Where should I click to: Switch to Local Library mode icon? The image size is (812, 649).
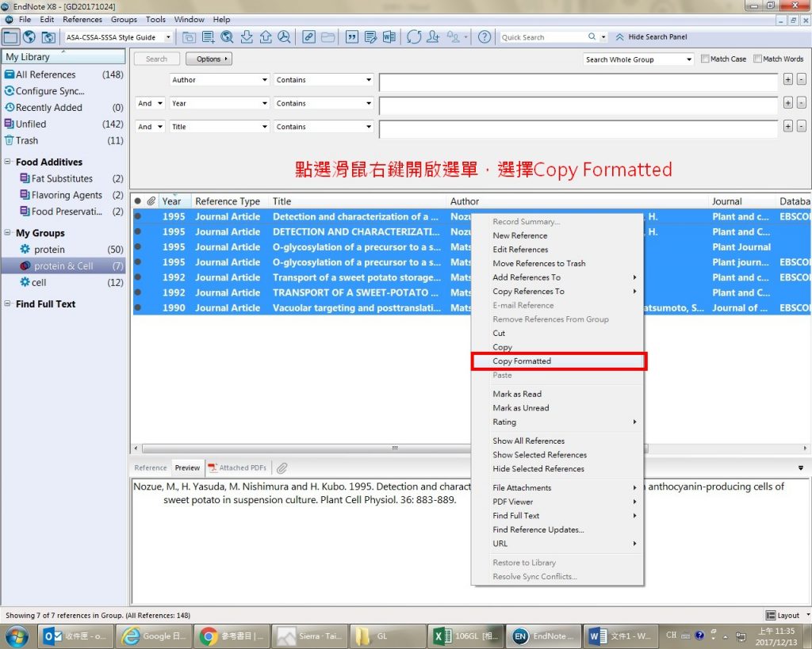(10, 36)
